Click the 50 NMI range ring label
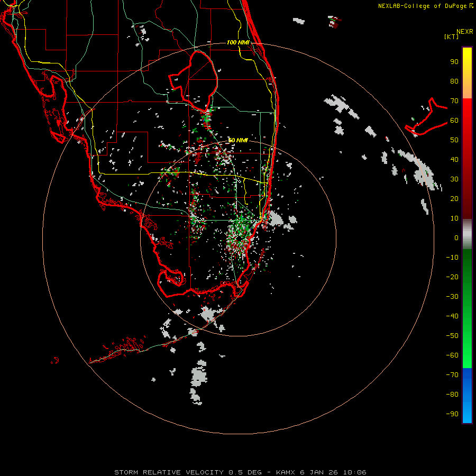This screenshot has width=476, height=476. (x=238, y=140)
